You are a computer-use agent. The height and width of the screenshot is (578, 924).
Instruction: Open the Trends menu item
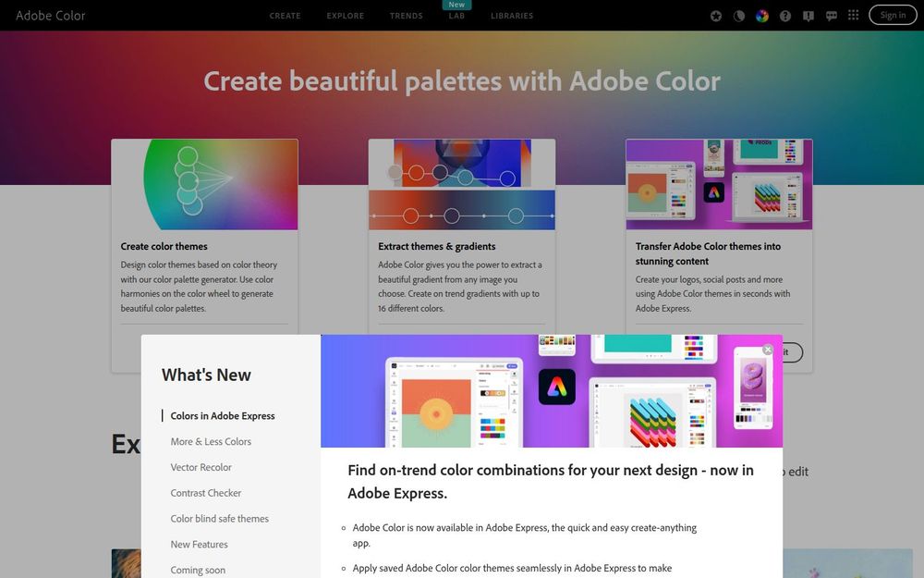click(x=406, y=16)
